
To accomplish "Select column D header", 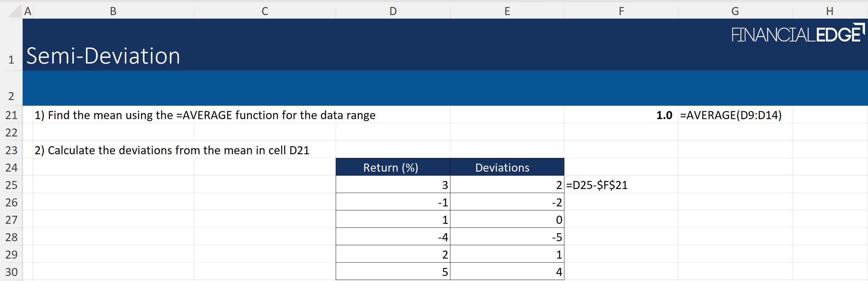I will [x=393, y=11].
